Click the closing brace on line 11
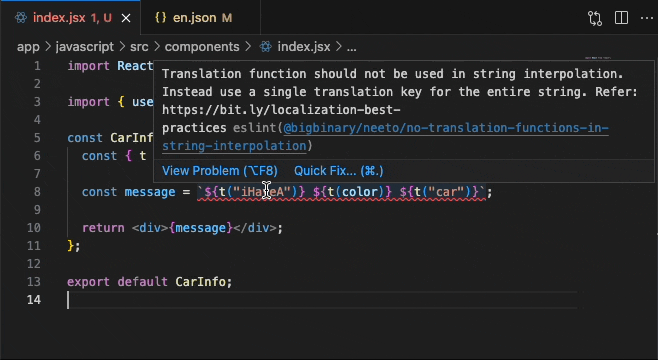Viewport: 658px width, 360px height. pos(70,245)
